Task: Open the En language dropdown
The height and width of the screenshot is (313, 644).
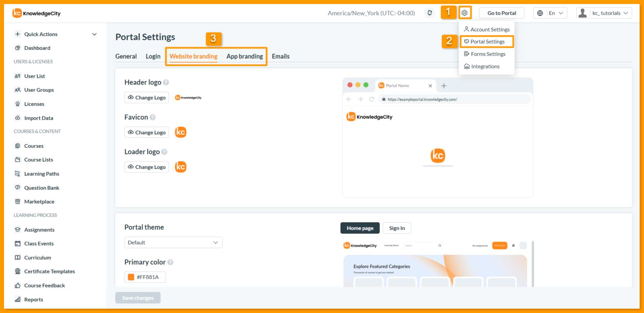Action: point(550,13)
